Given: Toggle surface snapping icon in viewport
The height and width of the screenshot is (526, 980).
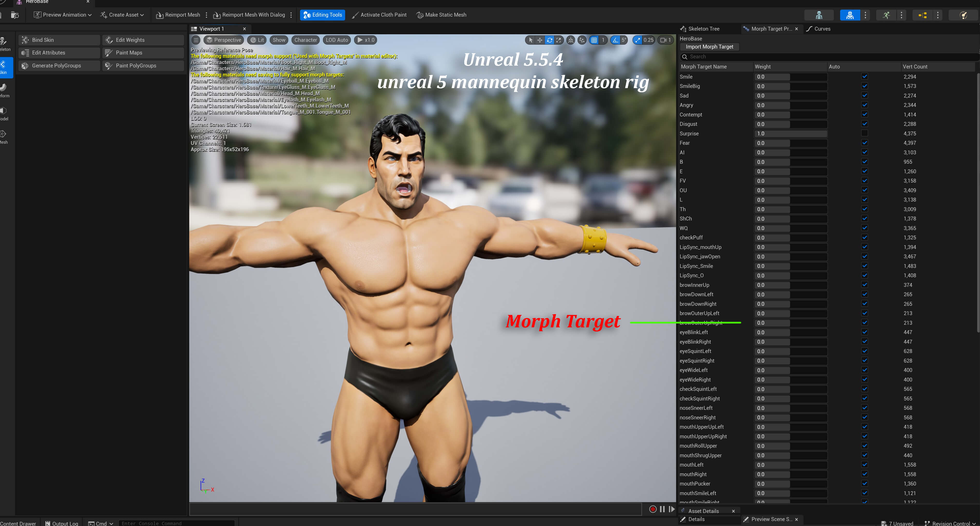Looking at the screenshot, I should point(582,40).
